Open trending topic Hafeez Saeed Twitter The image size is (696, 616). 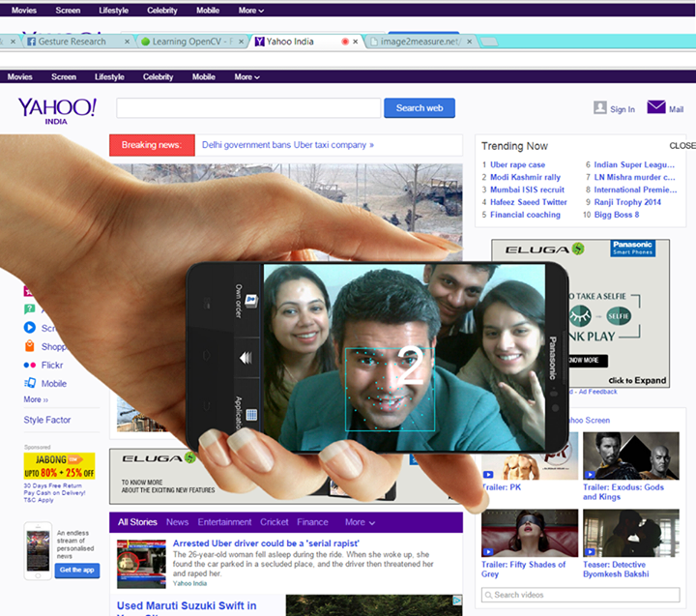click(529, 202)
